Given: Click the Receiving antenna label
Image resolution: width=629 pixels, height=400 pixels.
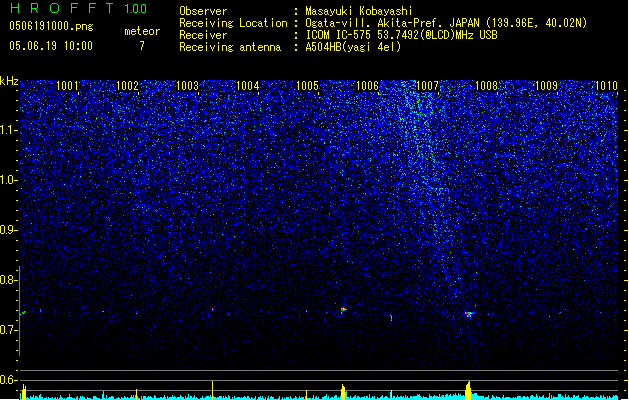Looking at the screenshot, I should click(x=230, y=47).
